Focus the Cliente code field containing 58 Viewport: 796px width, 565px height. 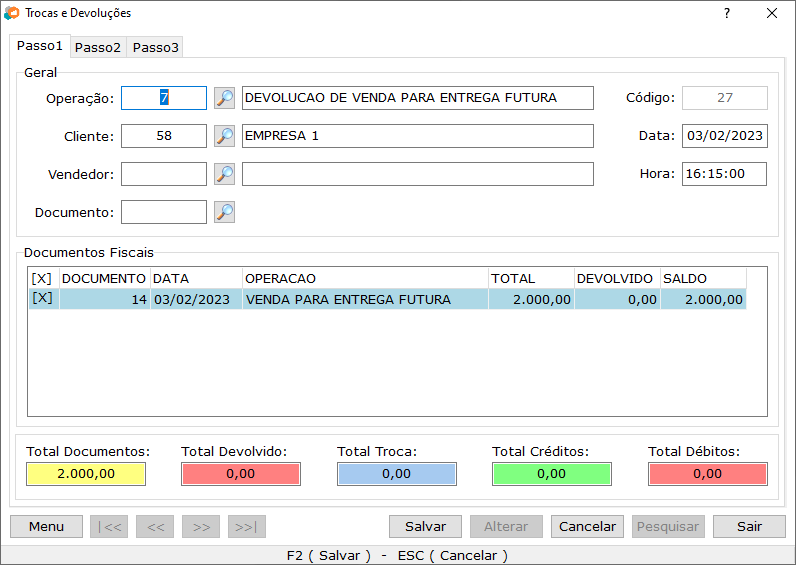click(164, 136)
